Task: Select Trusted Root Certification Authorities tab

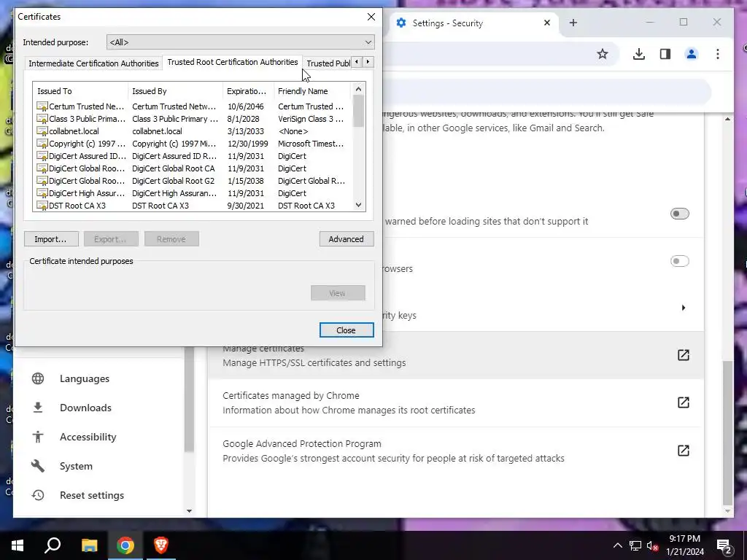Action: click(x=233, y=63)
